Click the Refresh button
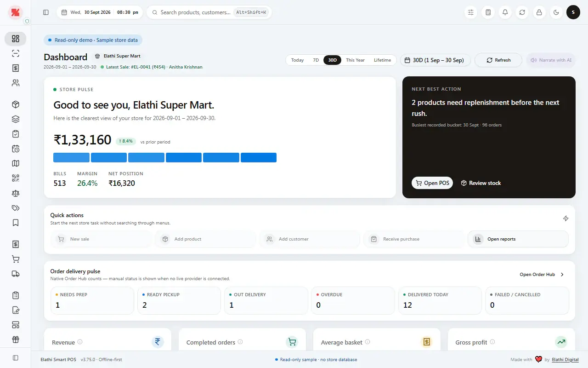 [498, 60]
